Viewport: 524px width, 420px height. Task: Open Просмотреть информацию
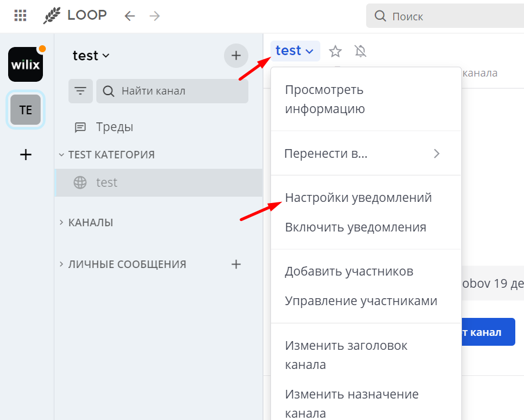pyautogui.click(x=325, y=99)
